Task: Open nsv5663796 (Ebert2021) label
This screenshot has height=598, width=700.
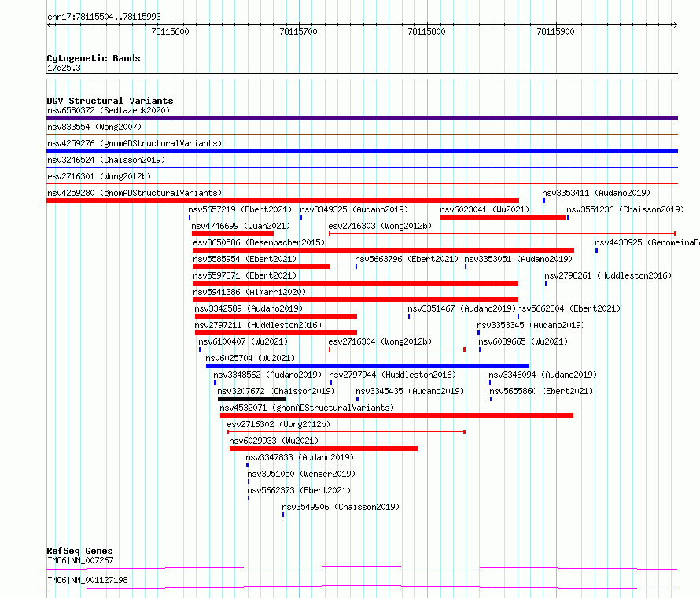Action: [x=407, y=259]
